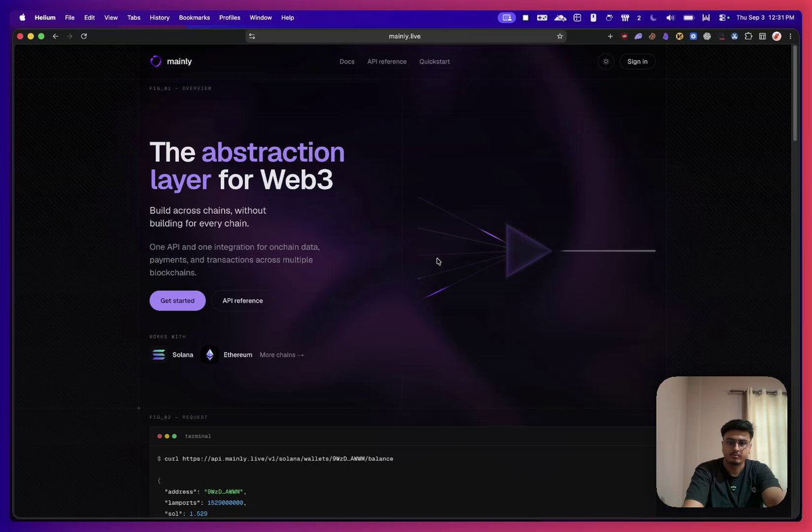Click the mainly logo icon
The image size is (812, 532).
tap(155, 61)
